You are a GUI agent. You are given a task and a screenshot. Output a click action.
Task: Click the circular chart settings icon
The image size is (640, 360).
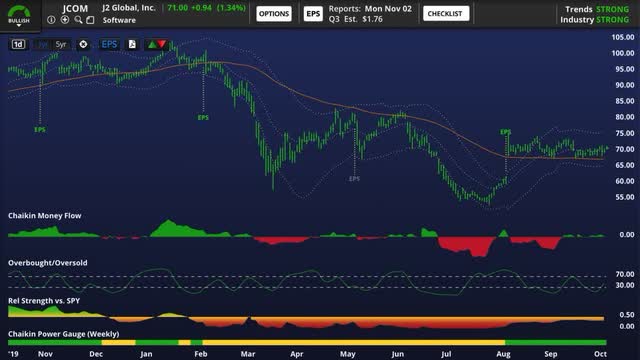[x=83, y=44]
